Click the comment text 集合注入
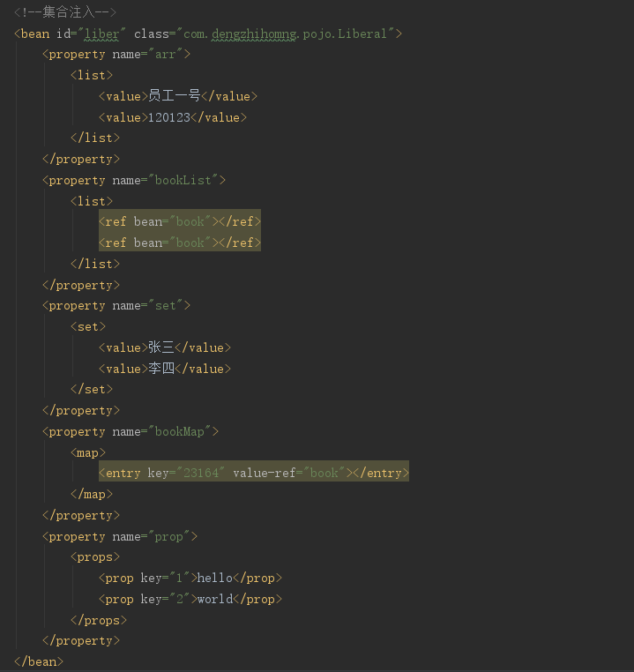The image size is (634, 672). 69,12
